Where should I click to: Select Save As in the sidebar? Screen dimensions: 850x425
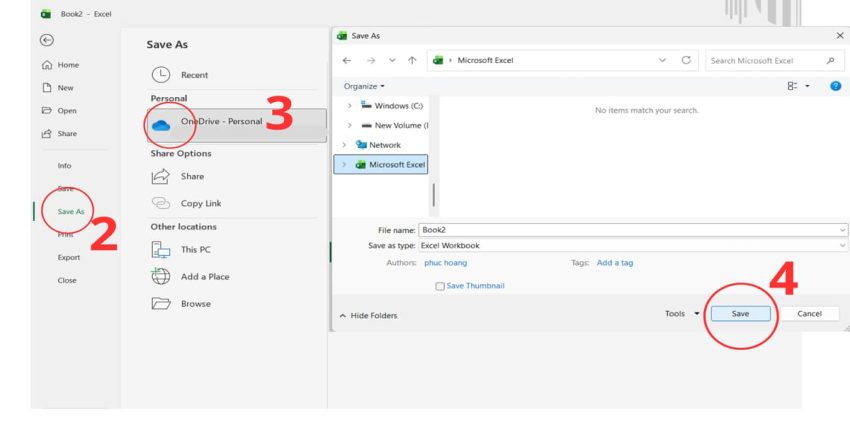click(x=71, y=212)
